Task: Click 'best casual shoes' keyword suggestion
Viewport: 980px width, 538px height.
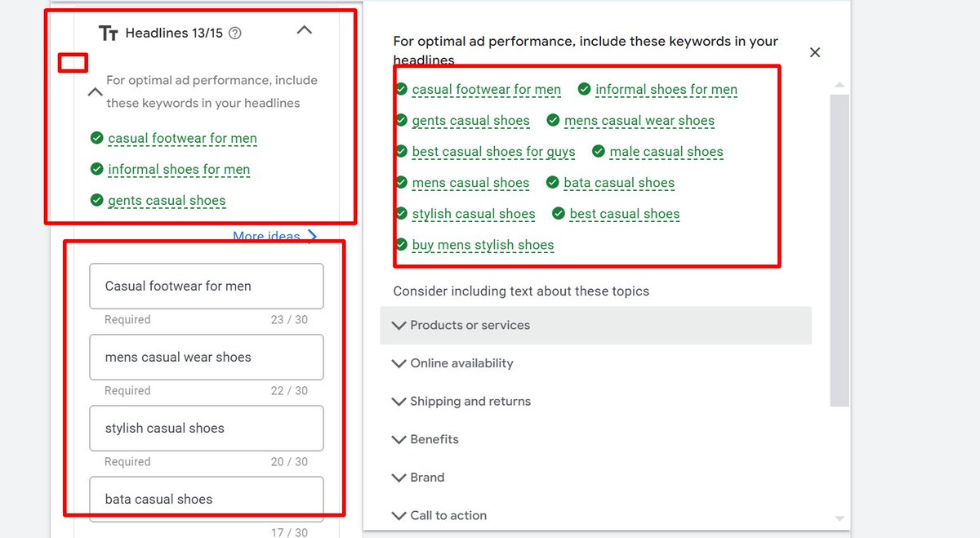Action: [625, 213]
